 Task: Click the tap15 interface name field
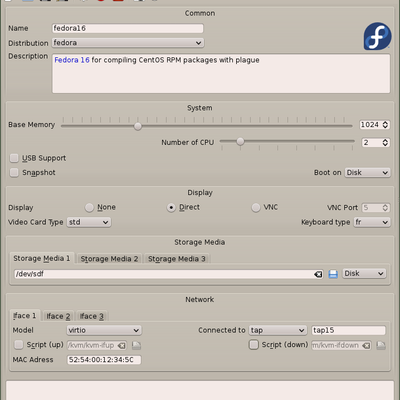point(348,330)
